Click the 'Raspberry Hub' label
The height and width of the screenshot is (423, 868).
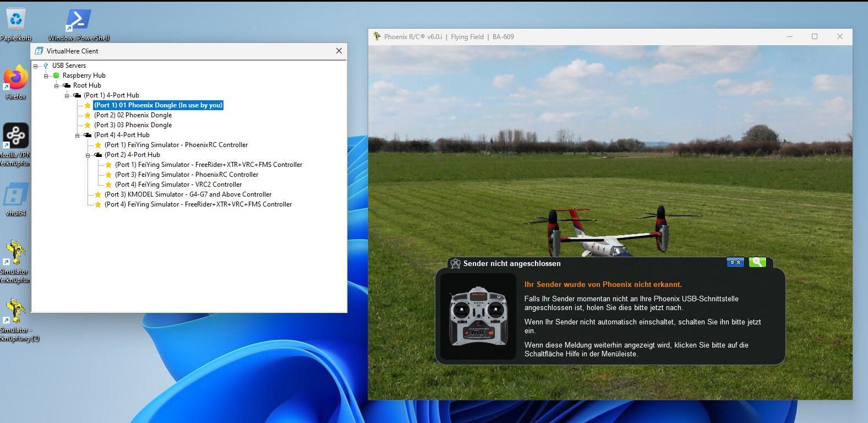pos(84,75)
